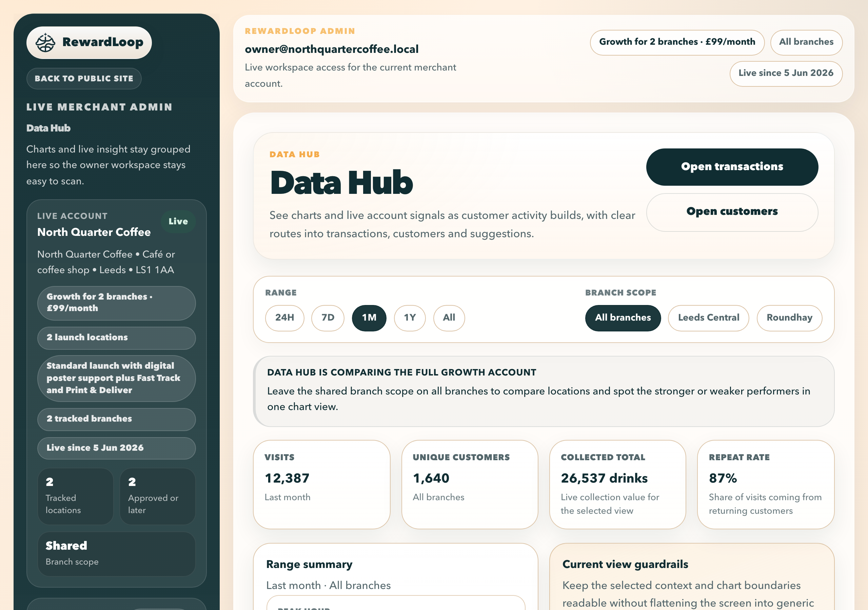Click the Live status badge in sidebar
The width and height of the screenshot is (868, 610).
point(178,222)
